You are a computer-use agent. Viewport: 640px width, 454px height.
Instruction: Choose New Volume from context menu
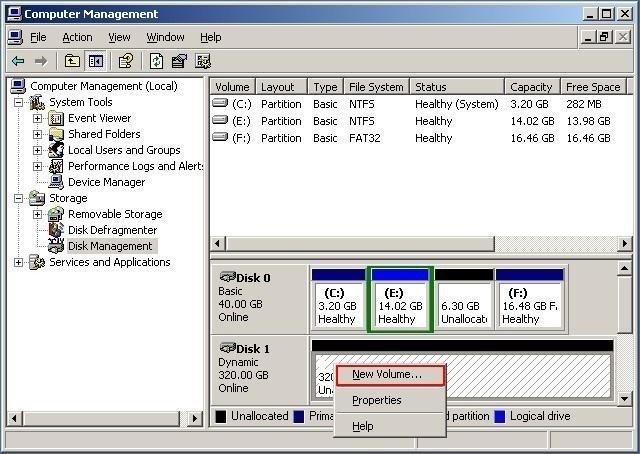(x=390, y=375)
